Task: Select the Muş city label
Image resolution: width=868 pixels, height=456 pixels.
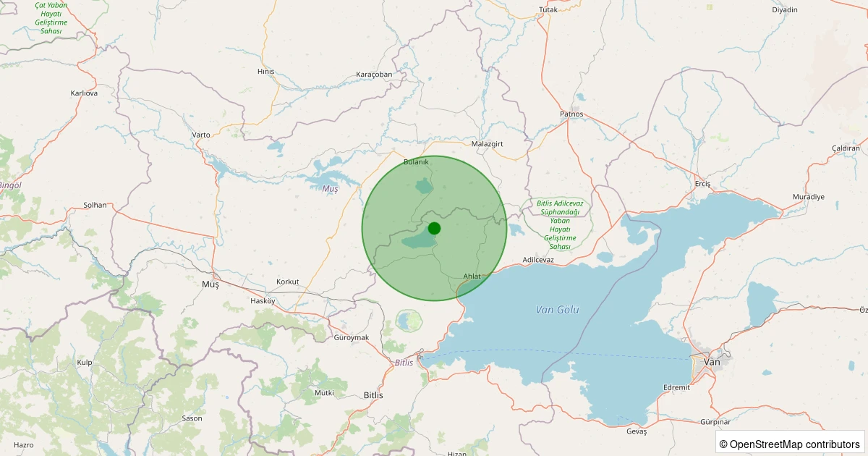Action: [x=210, y=285]
